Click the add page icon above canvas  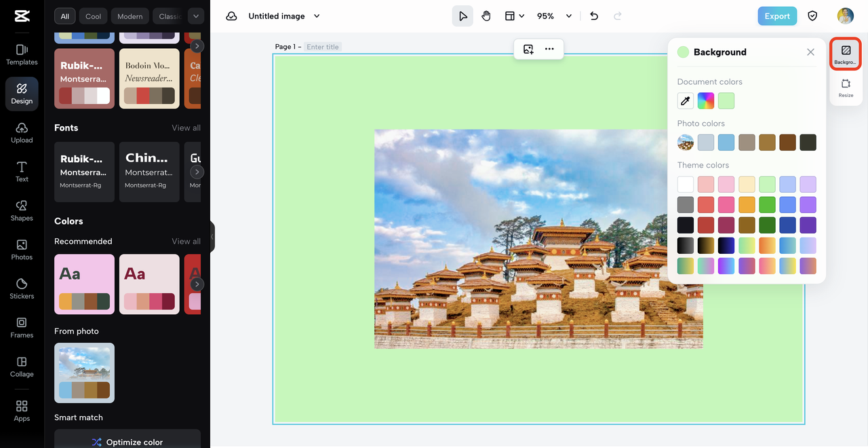tap(528, 49)
